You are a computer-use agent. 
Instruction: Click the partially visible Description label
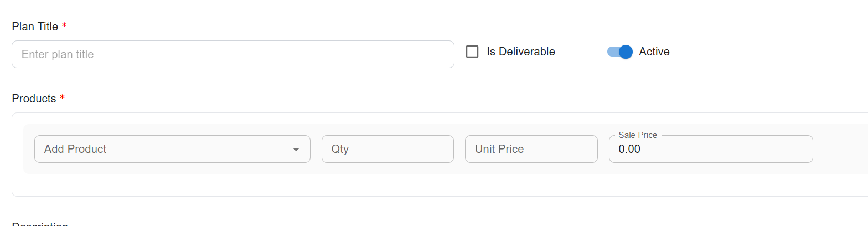(40, 224)
